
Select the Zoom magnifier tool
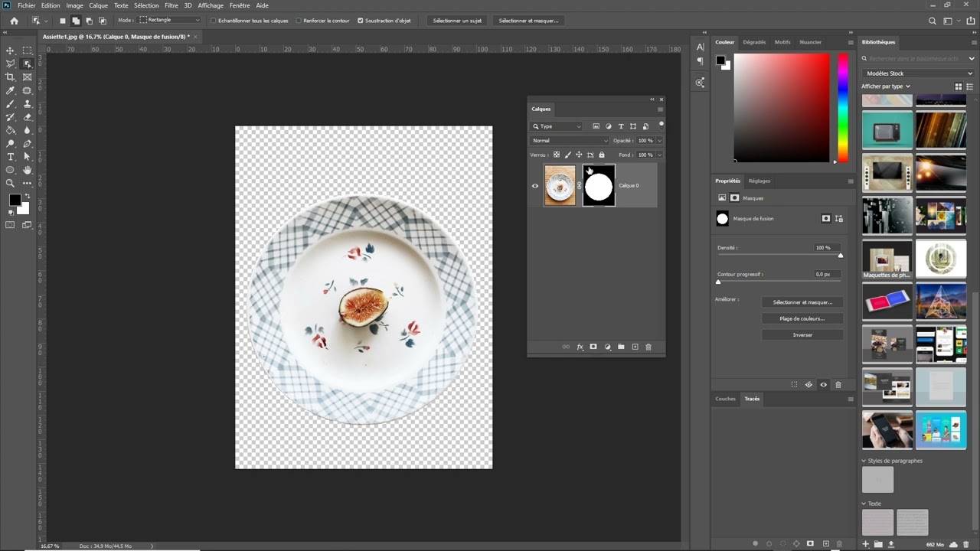[x=11, y=184]
